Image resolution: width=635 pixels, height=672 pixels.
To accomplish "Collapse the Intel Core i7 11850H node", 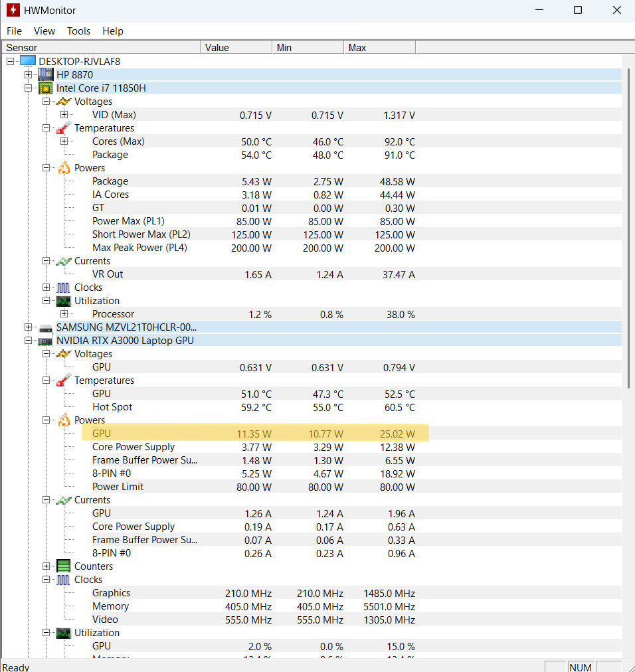I will tap(29, 88).
